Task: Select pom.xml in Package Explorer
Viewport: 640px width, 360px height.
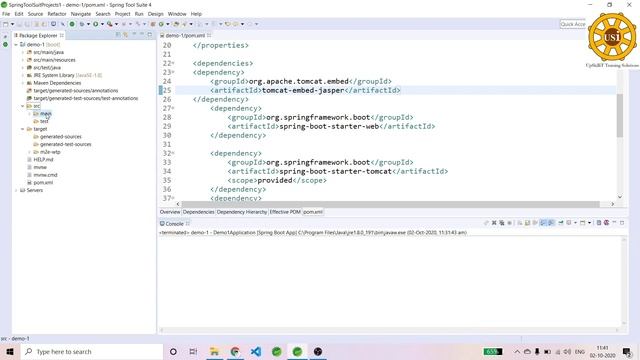Action: click(43, 182)
